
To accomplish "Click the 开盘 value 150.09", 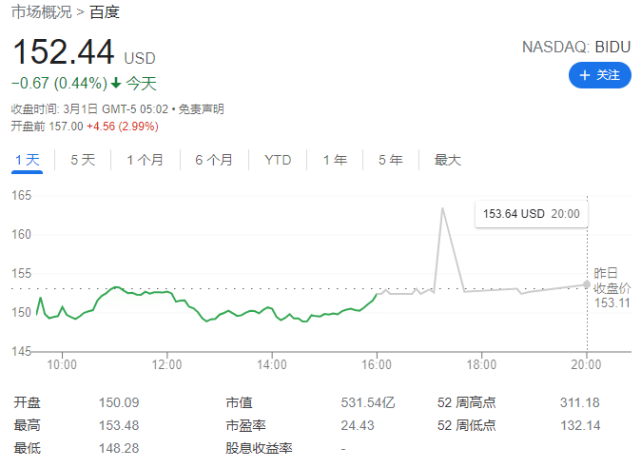I will coord(119,403).
